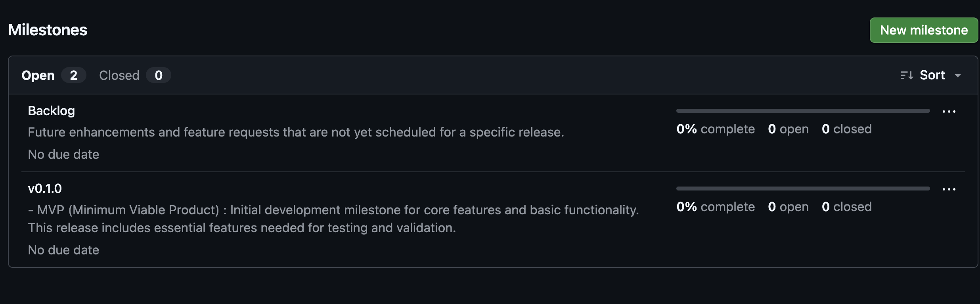This screenshot has width=980, height=304.
Task: Open the Backlog milestone
Action: point(52,111)
